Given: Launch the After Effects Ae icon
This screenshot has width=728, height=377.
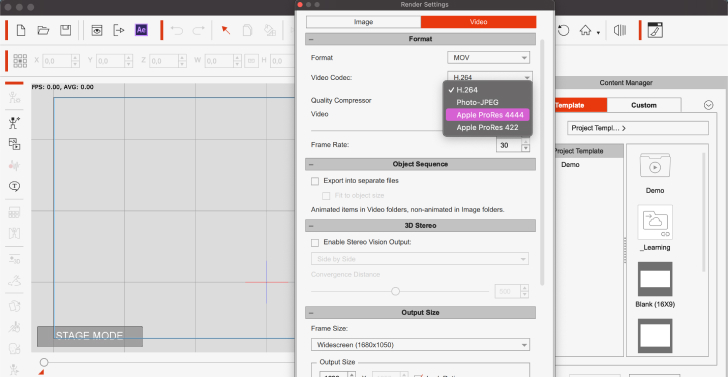Looking at the screenshot, I should pyautogui.click(x=142, y=30).
